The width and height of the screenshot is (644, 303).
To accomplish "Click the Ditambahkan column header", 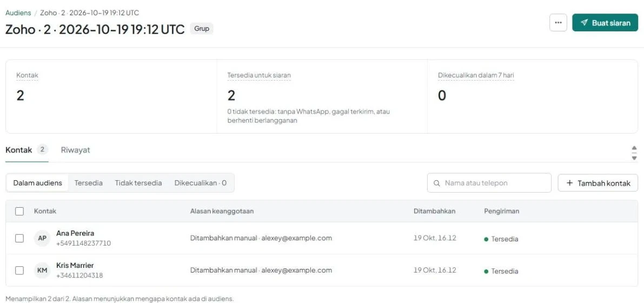I will [434, 211].
